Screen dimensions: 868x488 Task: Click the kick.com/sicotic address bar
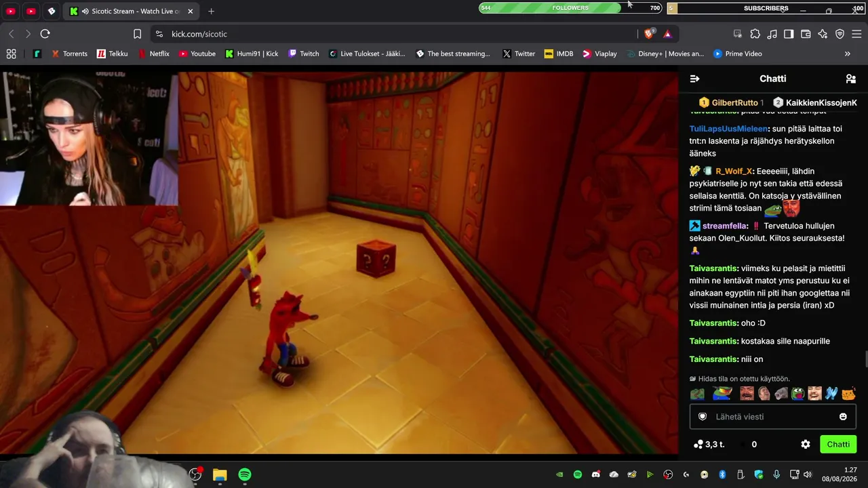393,34
